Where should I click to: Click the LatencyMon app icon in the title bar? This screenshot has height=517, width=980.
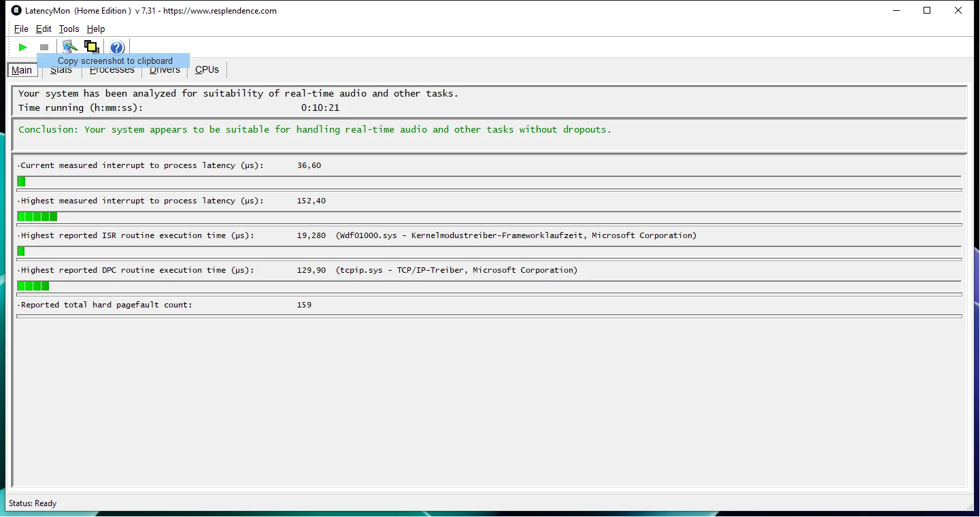click(x=17, y=10)
